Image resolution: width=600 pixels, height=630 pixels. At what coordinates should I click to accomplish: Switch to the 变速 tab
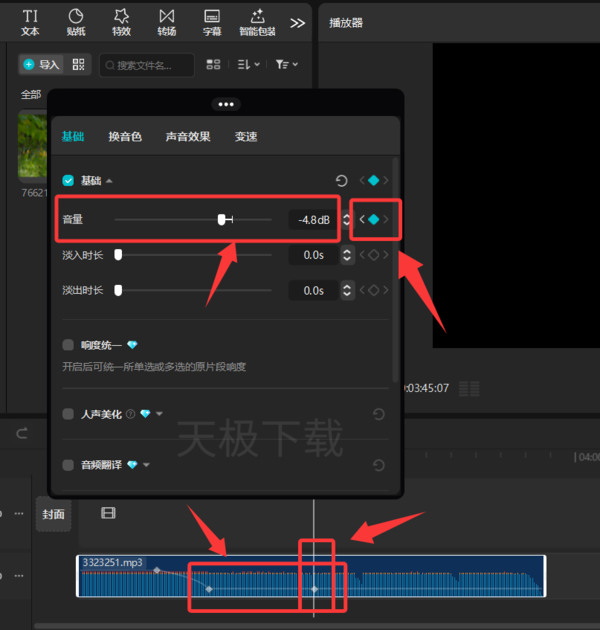[x=246, y=137]
